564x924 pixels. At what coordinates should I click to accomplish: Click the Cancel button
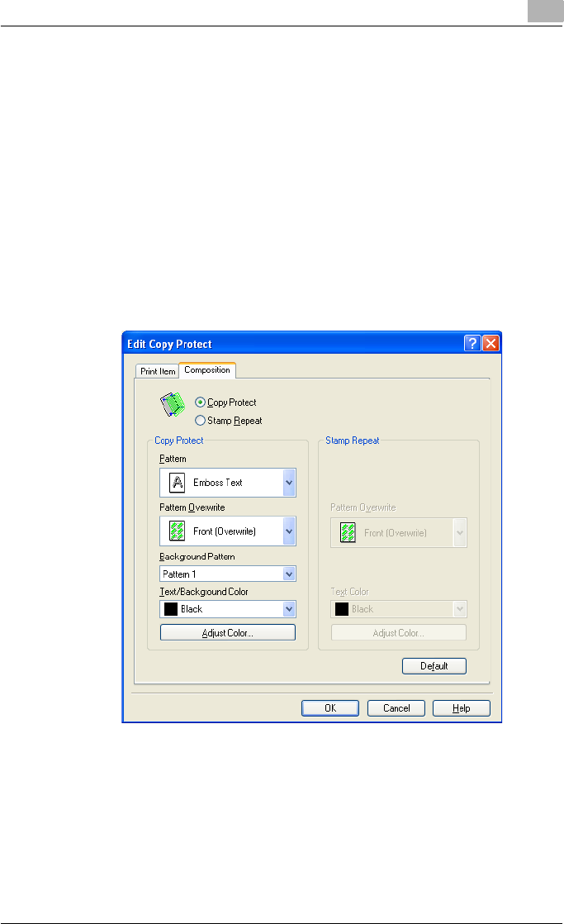396,708
